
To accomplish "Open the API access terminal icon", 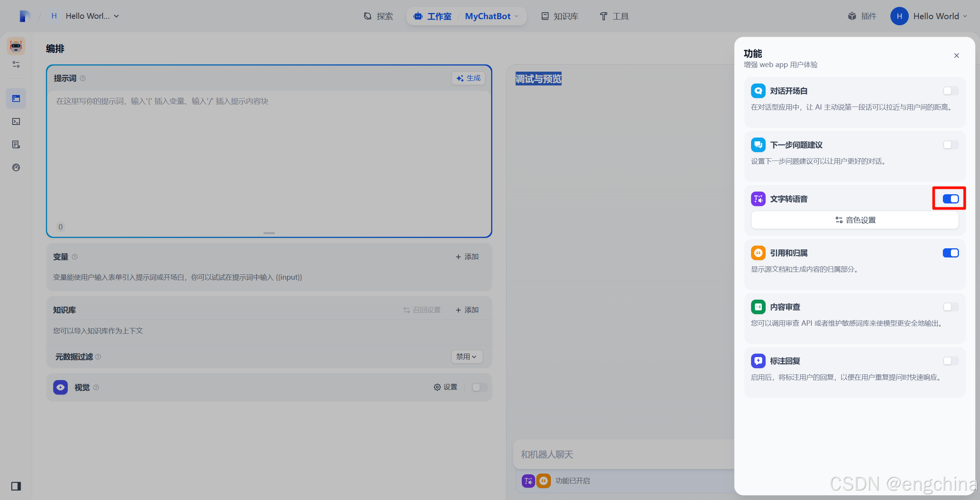I will [16, 121].
